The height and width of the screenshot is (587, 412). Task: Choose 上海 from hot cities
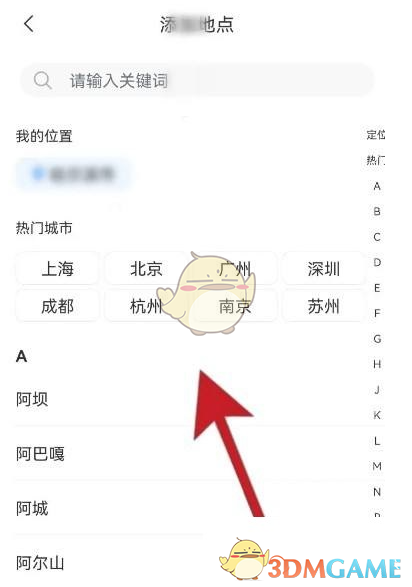tap(57, 269)
